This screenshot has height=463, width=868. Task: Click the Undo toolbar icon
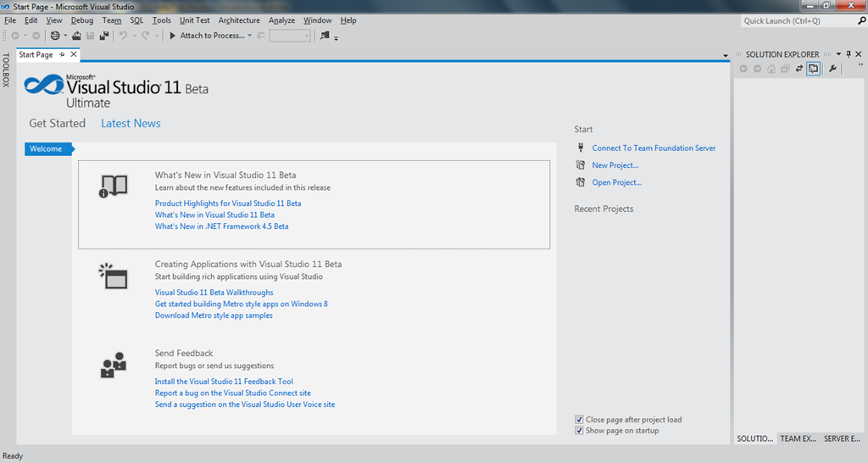click(124, 36)
